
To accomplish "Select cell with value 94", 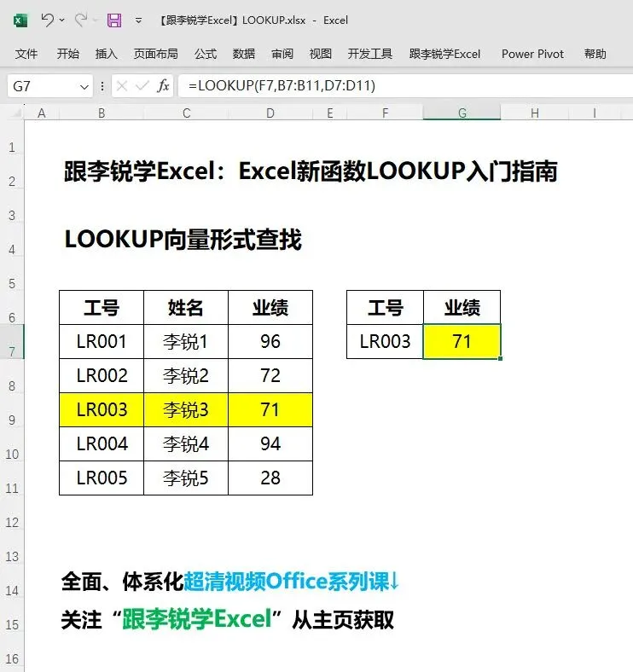I will pos(270,443).
